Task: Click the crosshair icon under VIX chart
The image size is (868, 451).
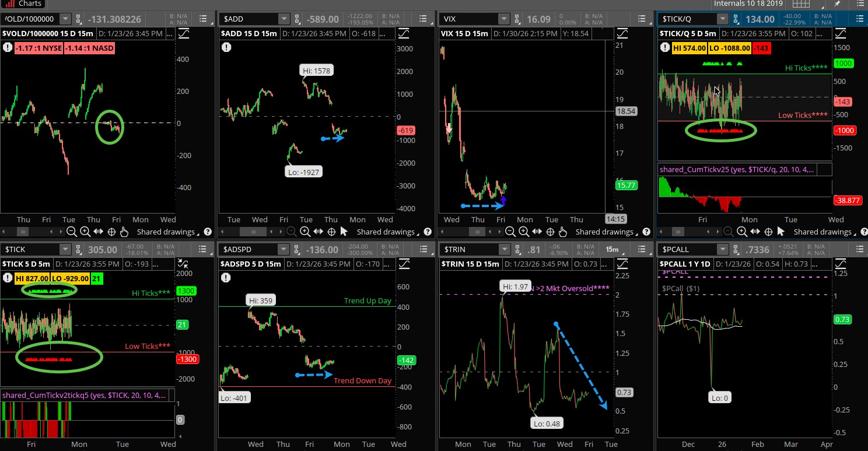Action: click(550, 232)
